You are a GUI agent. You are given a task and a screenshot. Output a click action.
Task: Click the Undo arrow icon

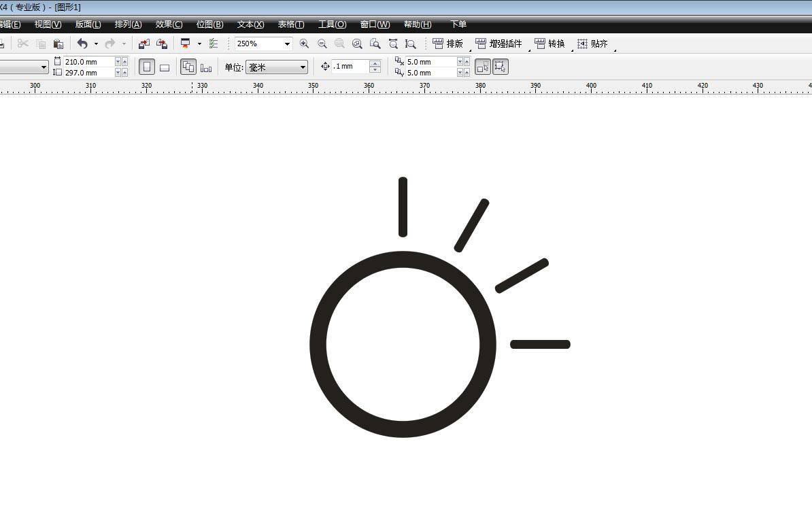(x=82, y=44)
